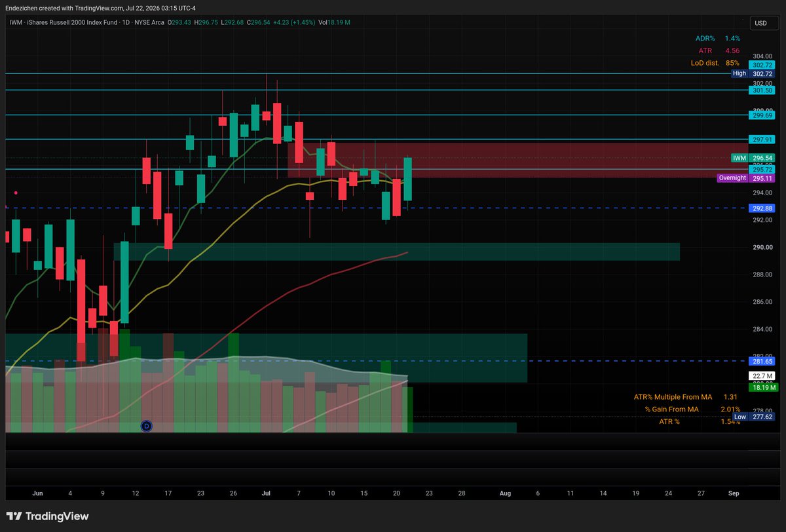
Task: Click the green 18.19 M volume label
Action: pos(764,387)
